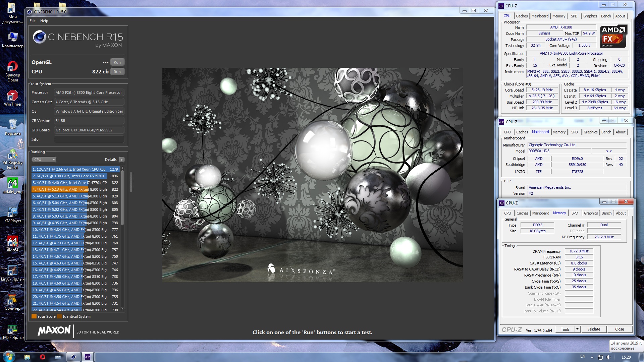The image size is (644, 362).
Task: Click the volume speaker tray icon
Action: point(608,357)
